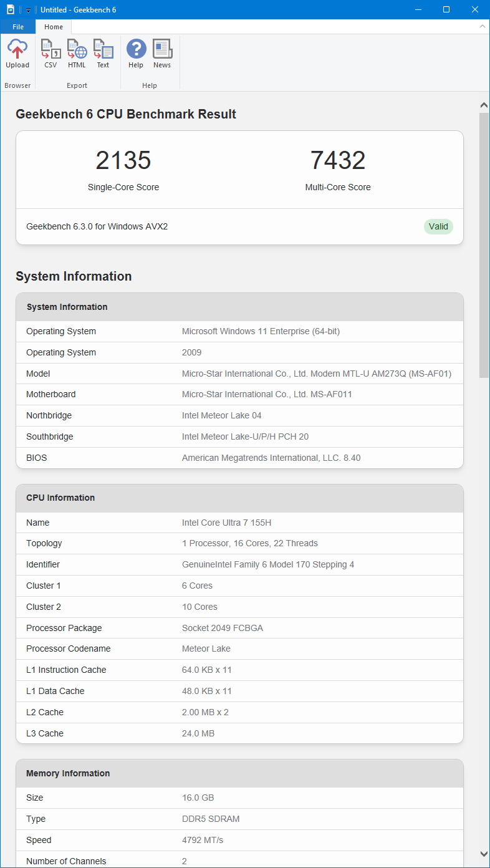Screen dimensions: 490x868
Task: Click the vertical scrollbar thumb
Action: tap(484, 244)
